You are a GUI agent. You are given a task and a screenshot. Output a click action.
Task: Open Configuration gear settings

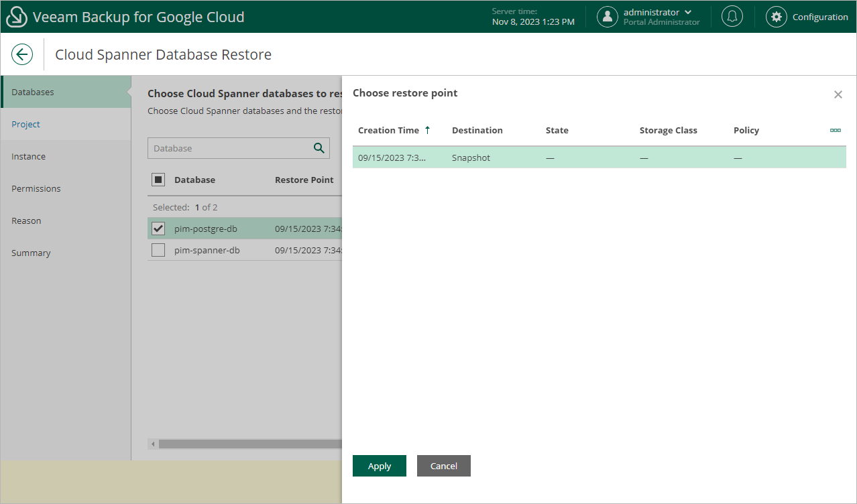(x=777, y=17)
